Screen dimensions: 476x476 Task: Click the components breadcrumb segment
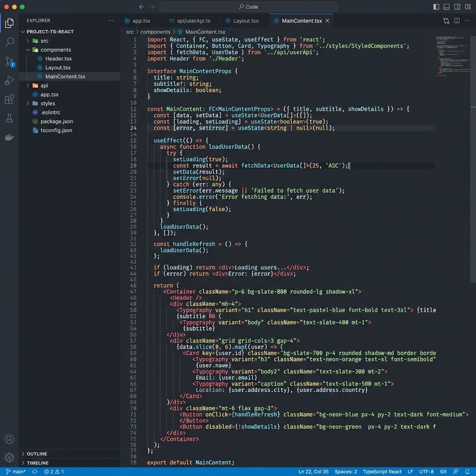pyautogui.click(x=155, y=32)
